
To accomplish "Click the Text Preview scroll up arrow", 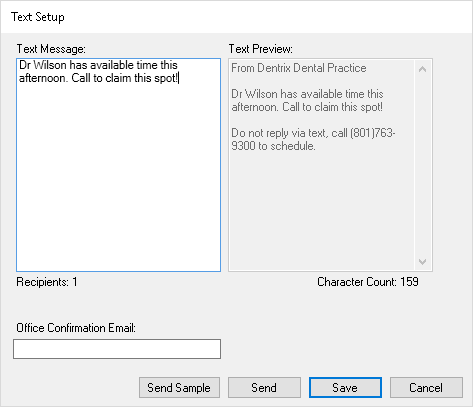I will (423, 69).
